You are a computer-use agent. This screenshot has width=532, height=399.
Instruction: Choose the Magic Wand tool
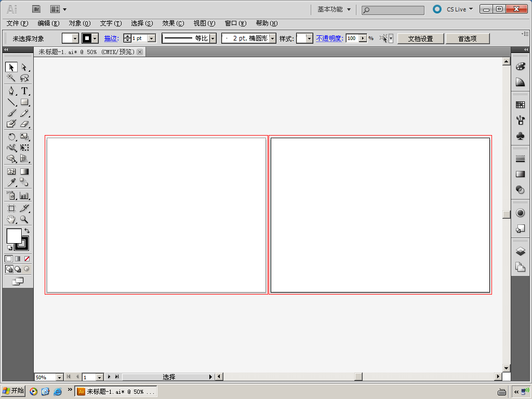pyautogui.click(x=11, y=78)
